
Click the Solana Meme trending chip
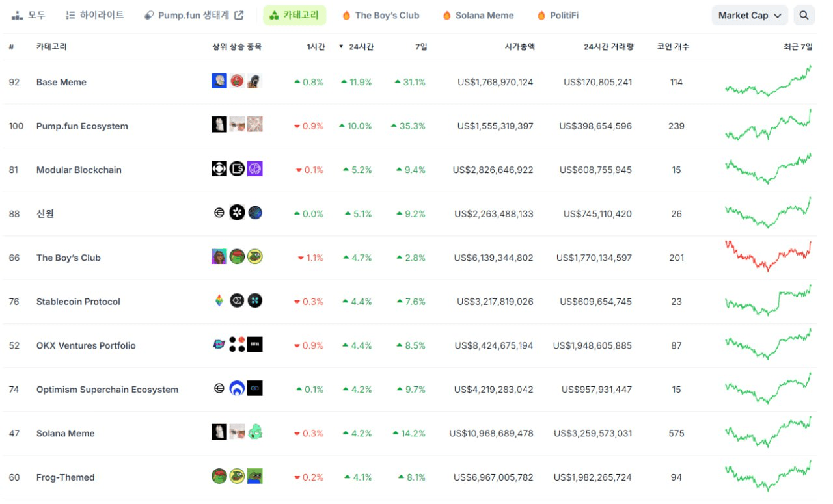click(x=478, y=15)
